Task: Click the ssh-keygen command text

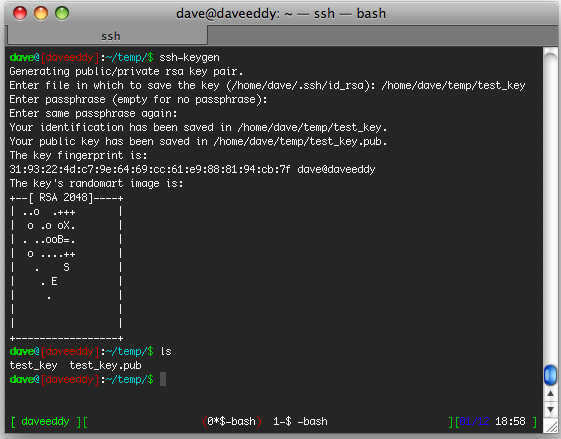Action: [x=189, y=57]
